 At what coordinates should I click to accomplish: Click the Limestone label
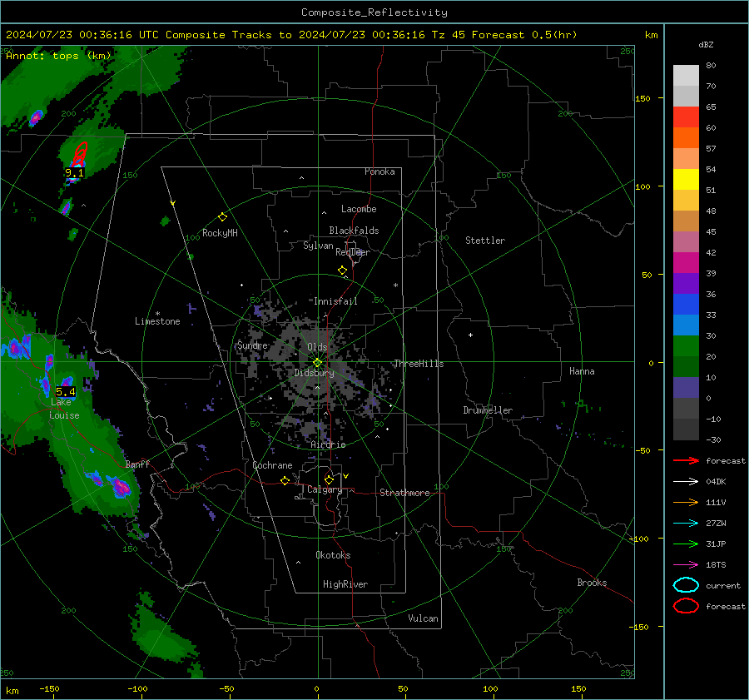pyautogui.click(x=157, y=321)
